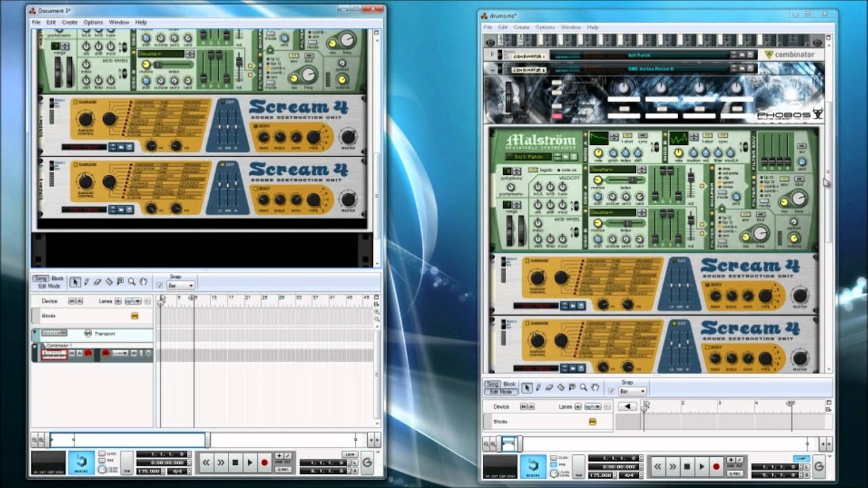The height and width of the screenshot is (488, 868).
Task: Open the Lanes type dropdown in drums window
Action: point(593,407)
